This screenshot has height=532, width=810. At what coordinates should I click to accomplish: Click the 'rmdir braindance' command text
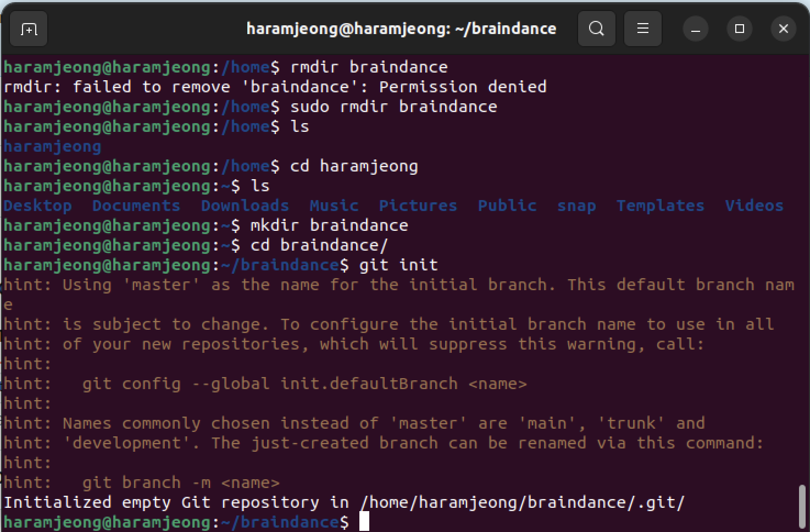point(369,67)
